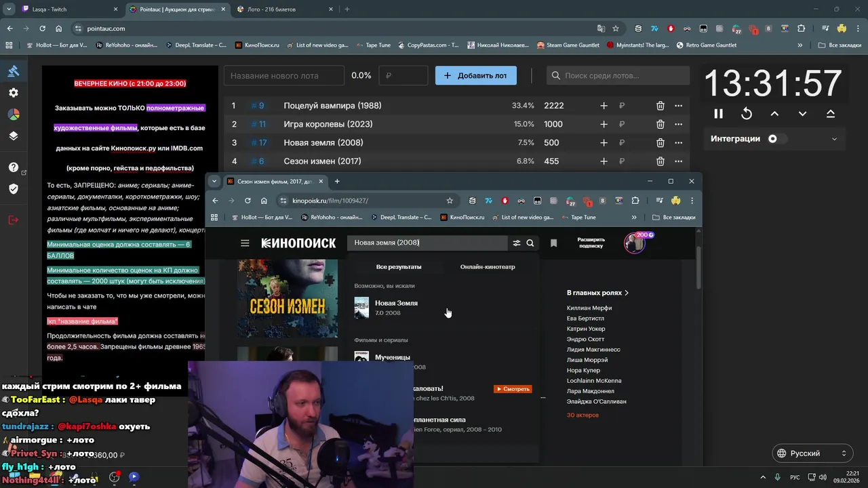This screenshot has width=868, height=488.
Task: Open Kinopoisk bookmarks ribbon icon
Action: pos(553,243)
